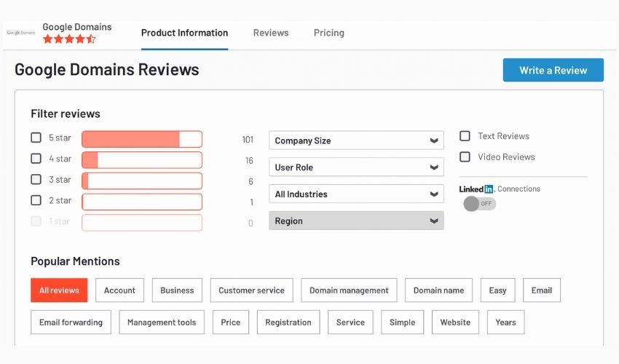Filter mentions by Management tools
The width and height of the screenshot is (619, 364).
(162, 323)
